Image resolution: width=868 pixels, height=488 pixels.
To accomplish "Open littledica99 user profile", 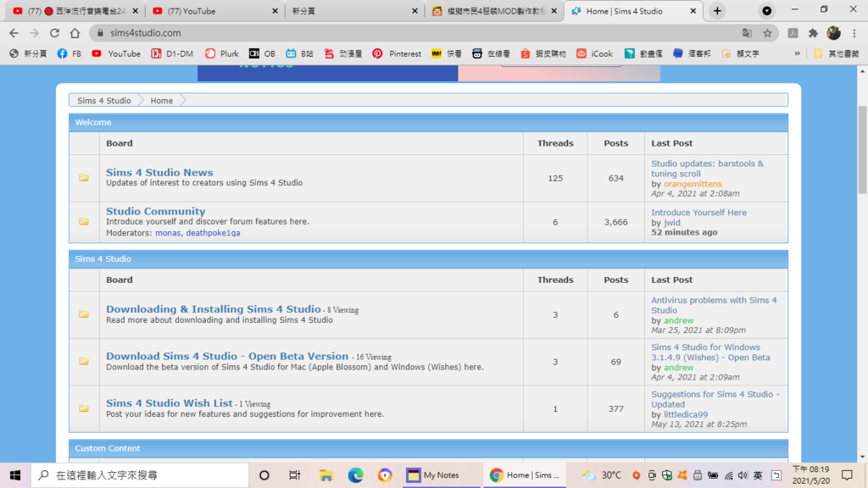I will click(685, 414).
